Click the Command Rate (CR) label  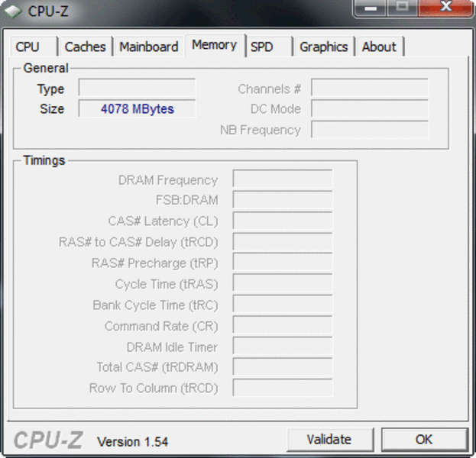(161, 327)
